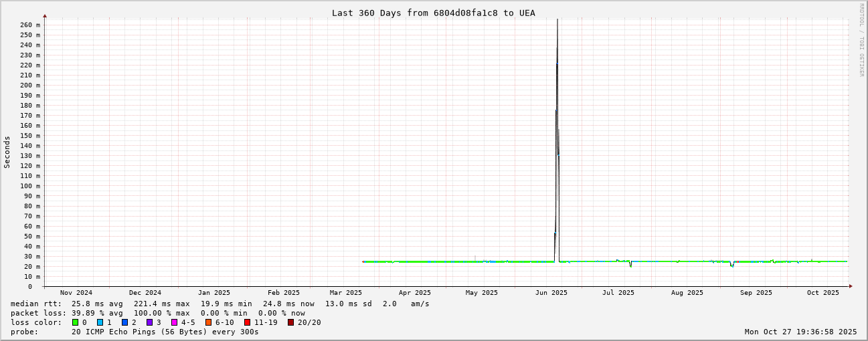
Task: Click the RRDTOOL / TOBI OETIKER watermark
Action: 861,40
